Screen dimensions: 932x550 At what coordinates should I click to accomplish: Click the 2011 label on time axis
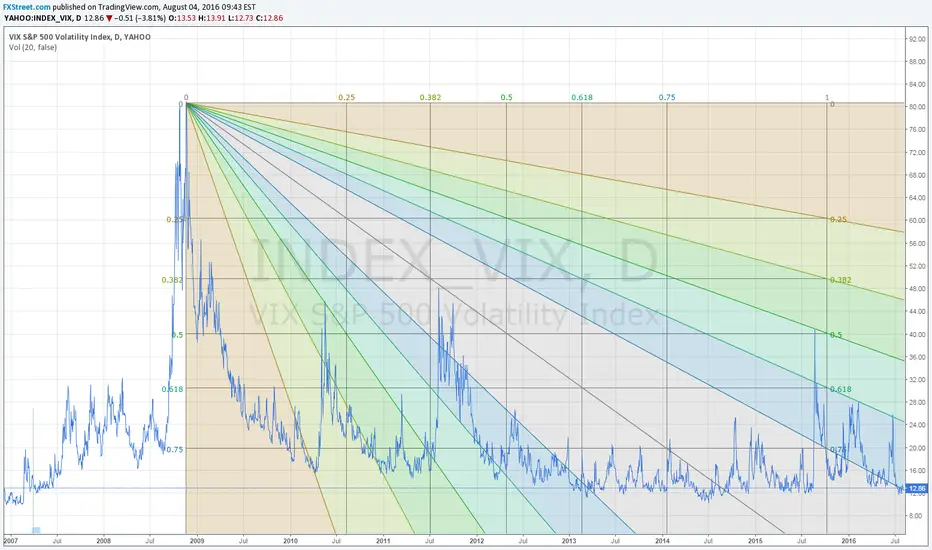click(383, 541)
